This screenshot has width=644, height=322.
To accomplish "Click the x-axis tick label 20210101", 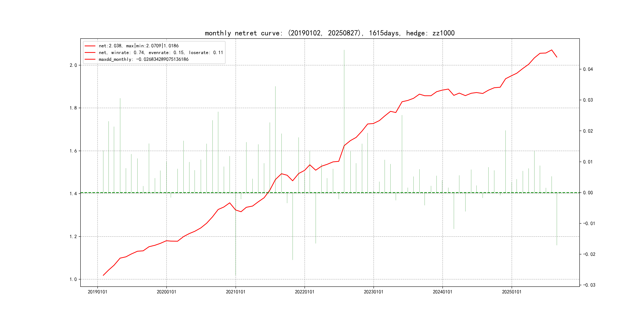I will click(236, 292).
